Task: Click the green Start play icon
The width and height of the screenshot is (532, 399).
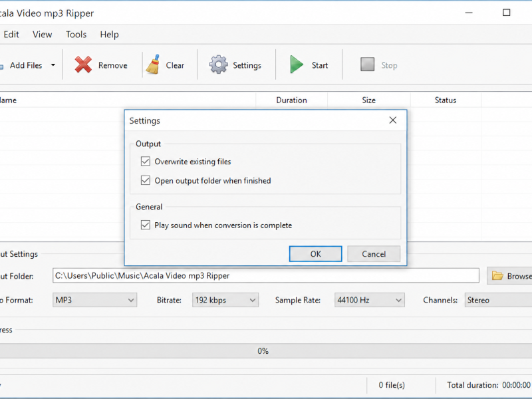Action: click(x=297, y=65)
